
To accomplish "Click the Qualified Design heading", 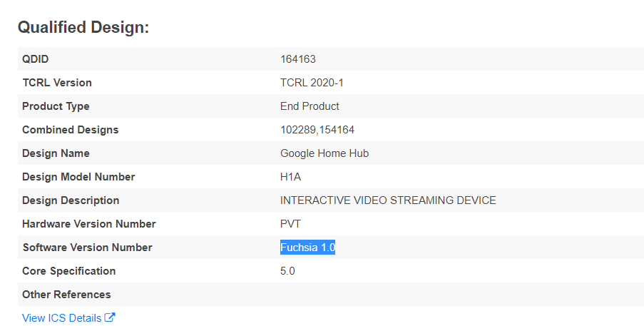I will point(83,28).
